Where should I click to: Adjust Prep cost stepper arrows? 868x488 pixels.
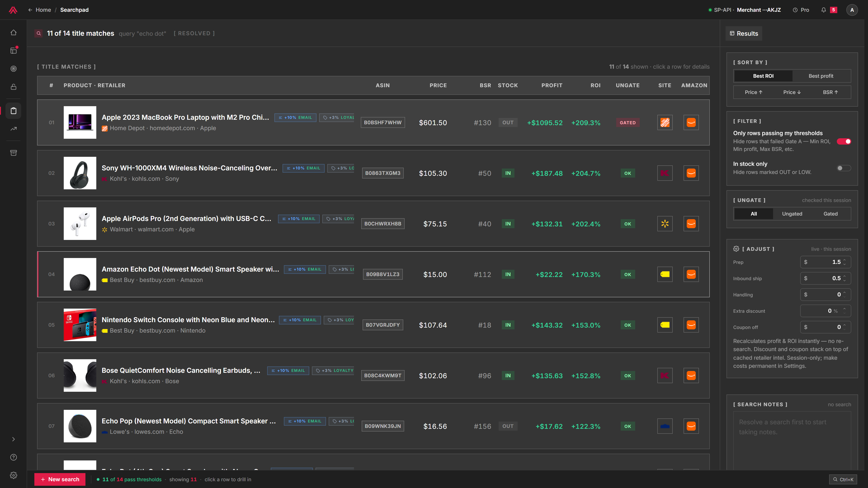click(844, 262)
